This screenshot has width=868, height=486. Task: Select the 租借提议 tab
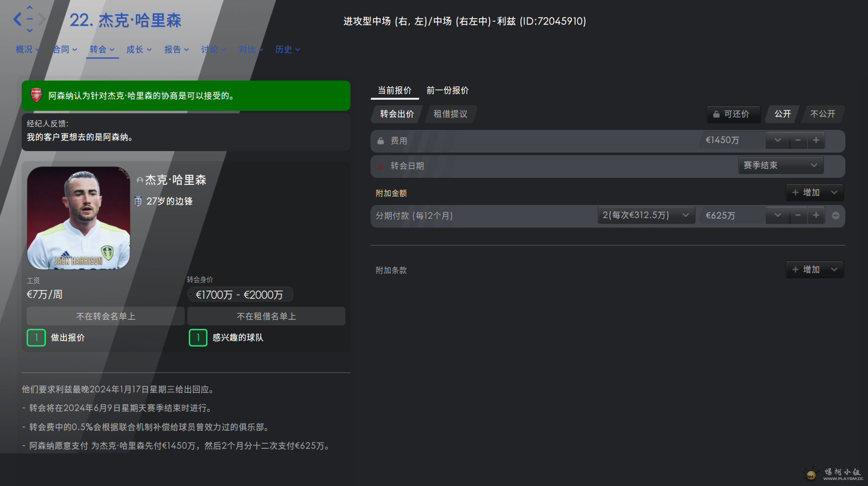pos(451,114)
